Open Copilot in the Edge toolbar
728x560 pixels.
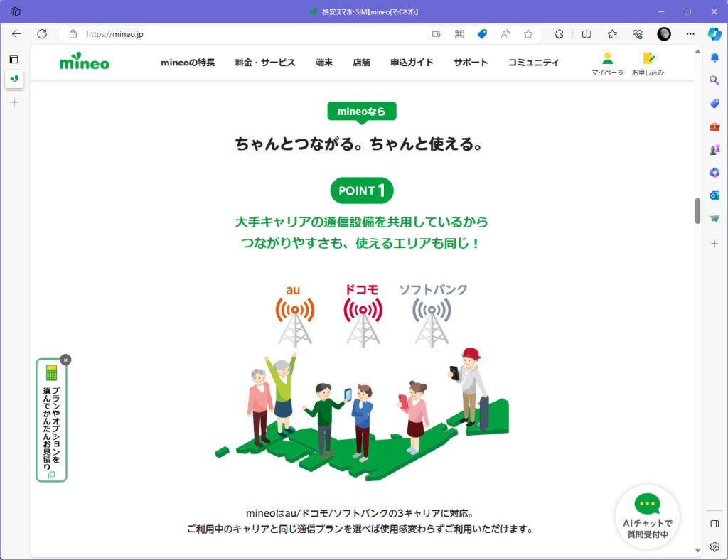(714, 34)
